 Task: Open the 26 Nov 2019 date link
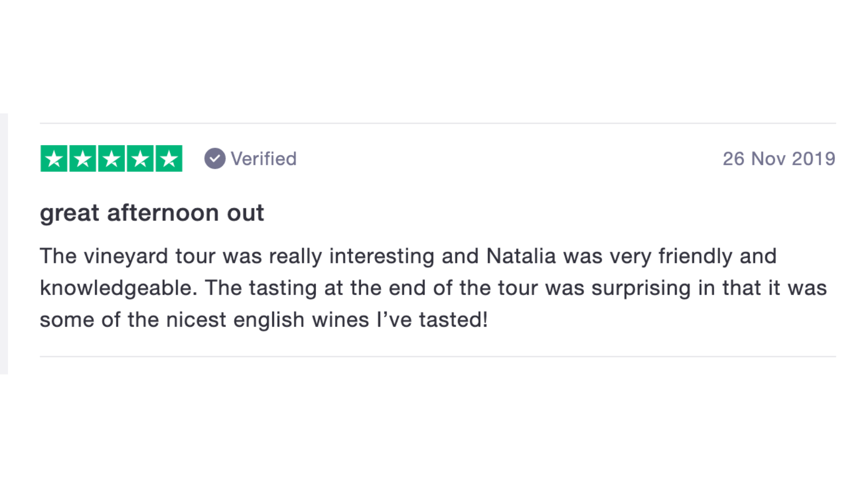click(x=779, y=159)
